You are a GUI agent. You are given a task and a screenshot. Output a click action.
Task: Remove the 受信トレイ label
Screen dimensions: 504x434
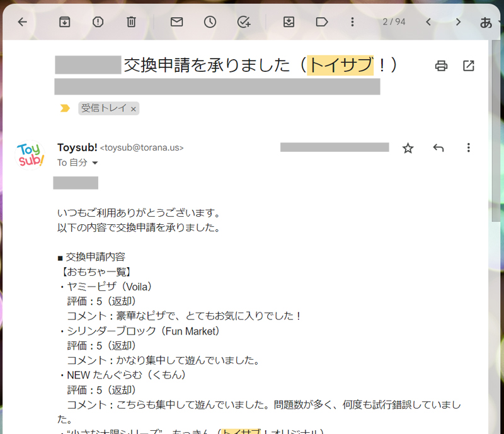coord(134,110)
